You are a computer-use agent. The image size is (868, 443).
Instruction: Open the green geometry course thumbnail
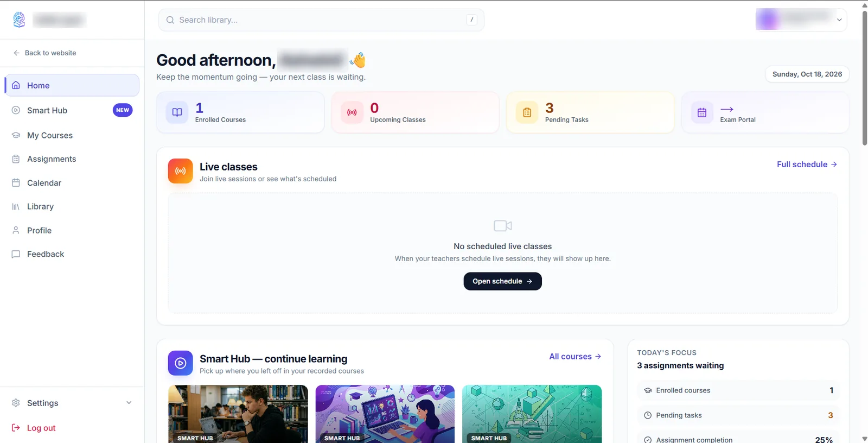[532, 414]
